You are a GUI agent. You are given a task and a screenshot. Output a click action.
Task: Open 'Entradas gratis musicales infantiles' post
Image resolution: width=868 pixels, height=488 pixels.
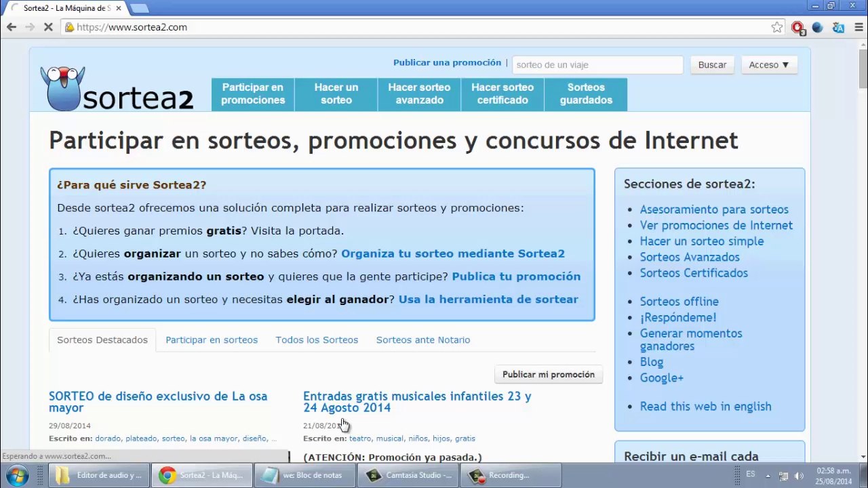[417, 402]
